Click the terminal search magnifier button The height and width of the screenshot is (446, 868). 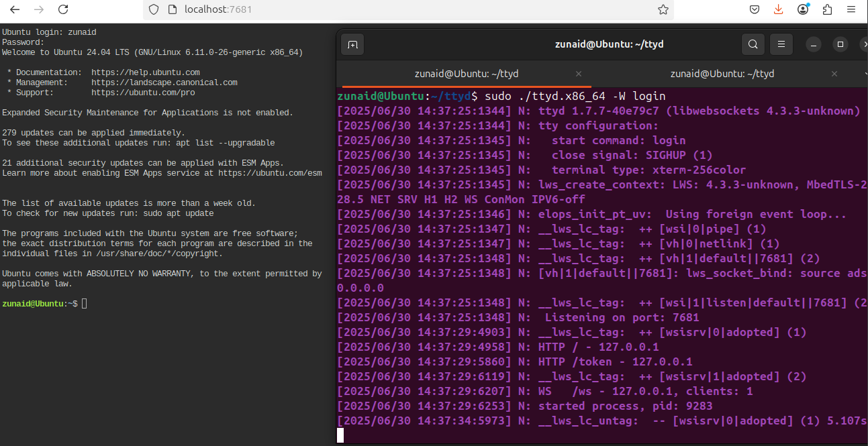tap(753, 44)
